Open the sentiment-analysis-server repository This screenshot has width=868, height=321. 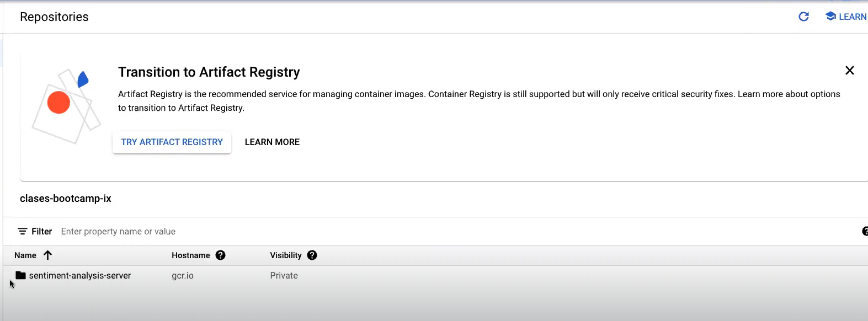(80, 276)
